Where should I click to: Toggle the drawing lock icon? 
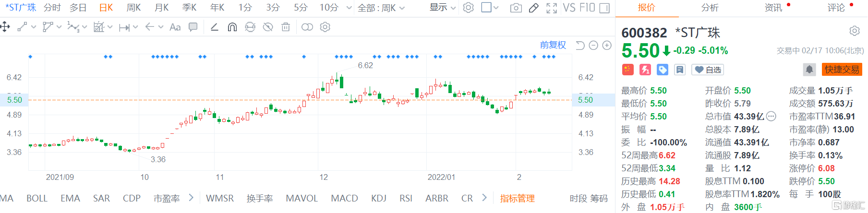point(250,27)
